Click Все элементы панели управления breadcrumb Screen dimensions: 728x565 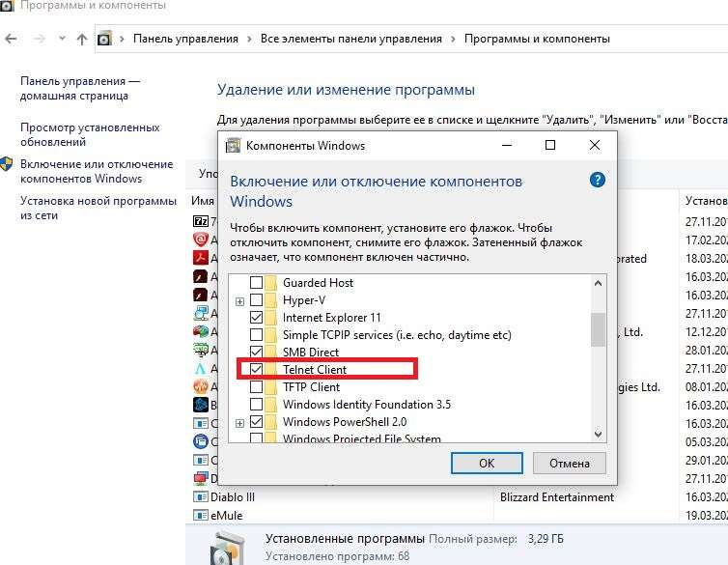click(351, 39)
